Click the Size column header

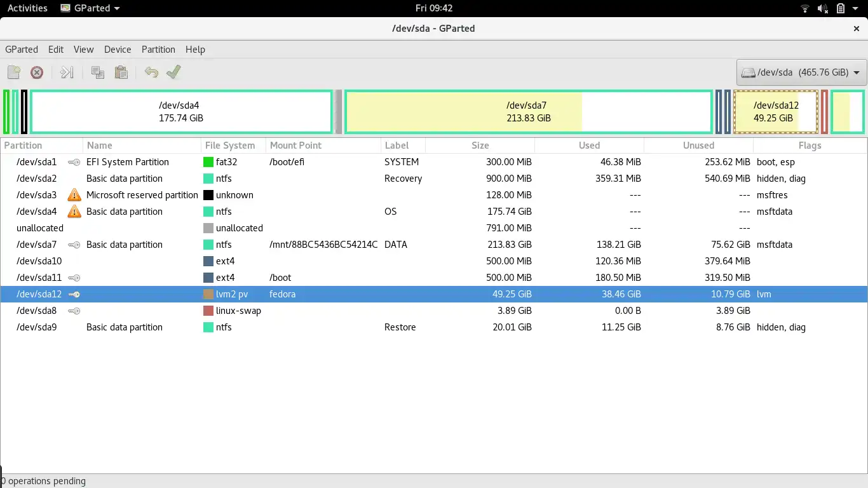(x=480, y=146)
